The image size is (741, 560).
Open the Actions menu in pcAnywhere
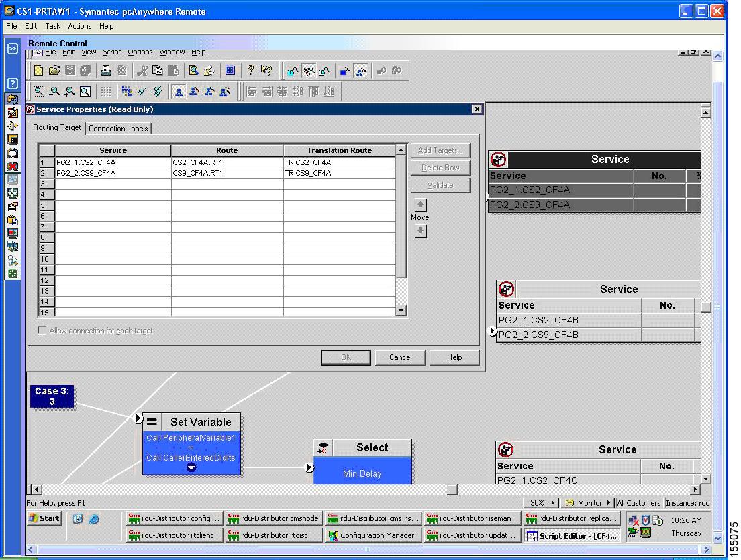point(79,26)
